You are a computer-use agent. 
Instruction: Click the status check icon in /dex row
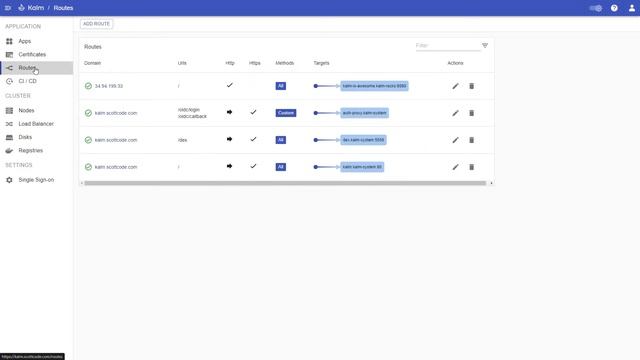(88, 140)
